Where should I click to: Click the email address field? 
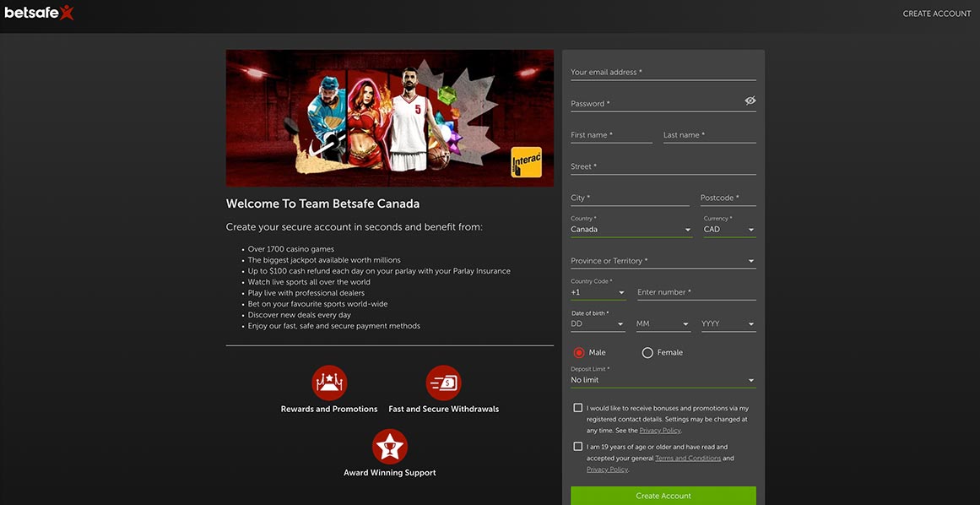663,73
